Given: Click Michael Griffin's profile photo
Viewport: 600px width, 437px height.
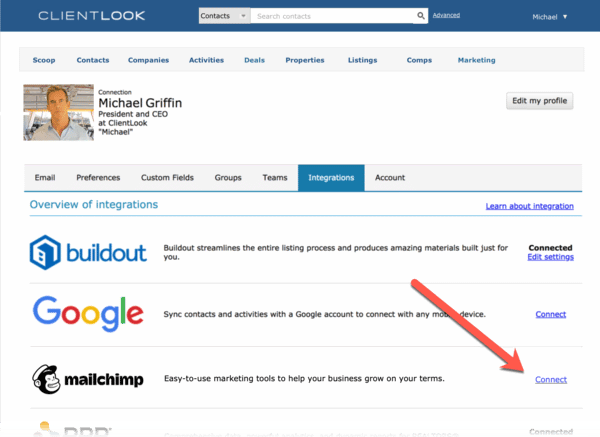Looking at the screenshot, I should 59,113.
